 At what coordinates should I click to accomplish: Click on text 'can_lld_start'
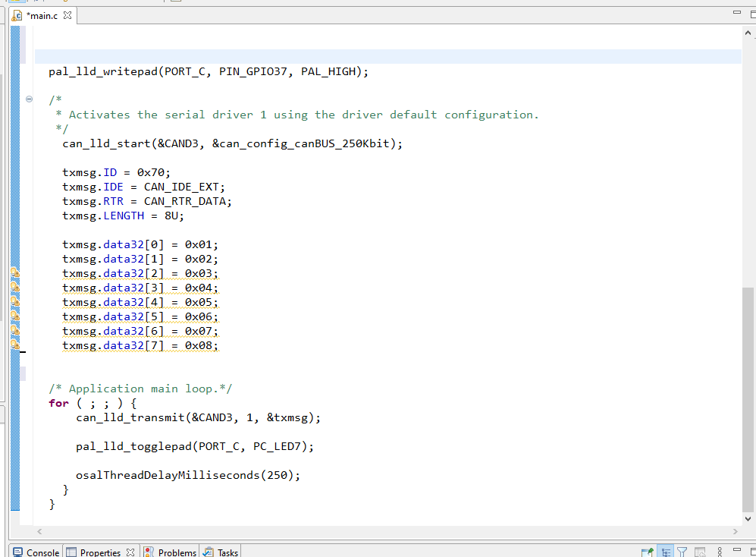(x=106, y=143)
